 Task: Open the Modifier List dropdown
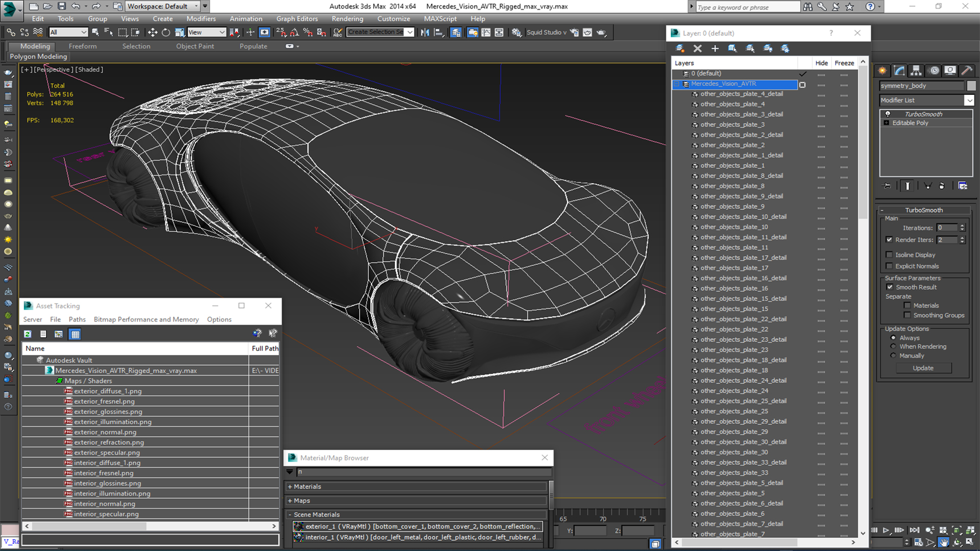coord(969,101)
